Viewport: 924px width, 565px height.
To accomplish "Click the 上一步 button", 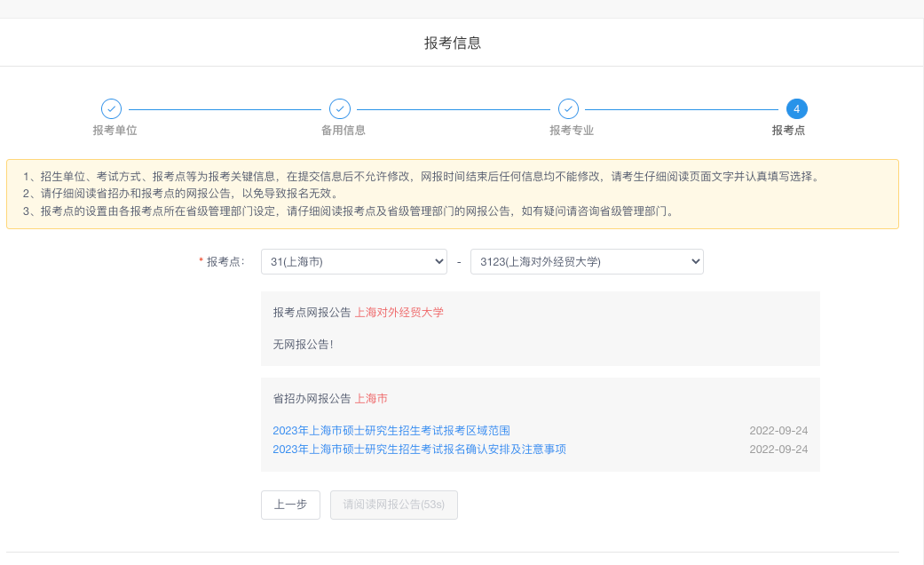I will coord(290,505).
